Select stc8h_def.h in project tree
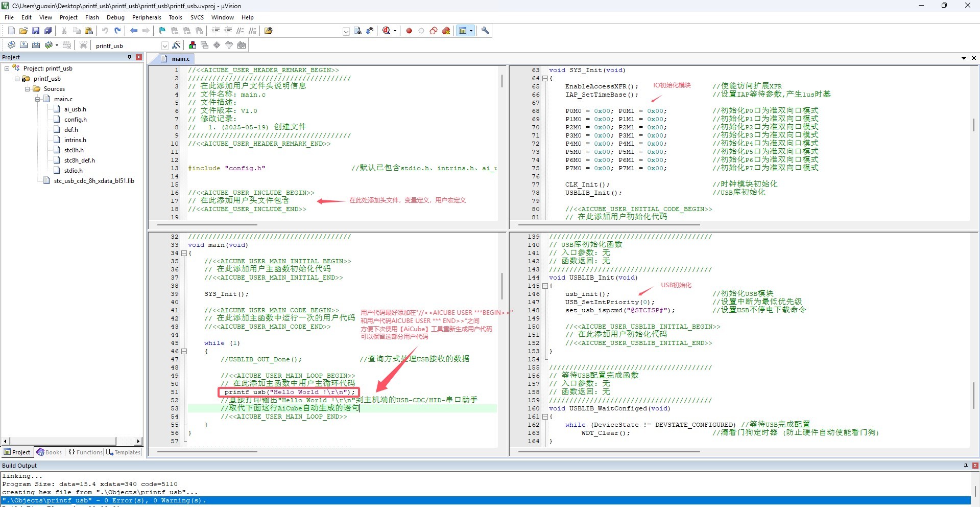This screenshot has height=507, width=980. click(80, 160)
